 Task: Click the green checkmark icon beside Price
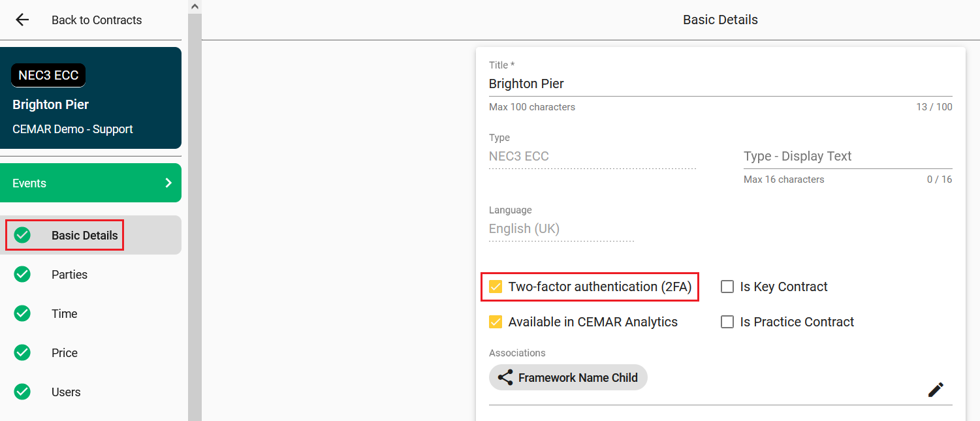click(x=22, y=353)
